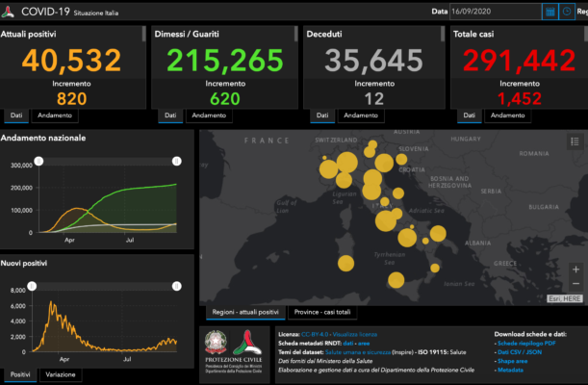Click the 620 incremento value

[225, 99]
